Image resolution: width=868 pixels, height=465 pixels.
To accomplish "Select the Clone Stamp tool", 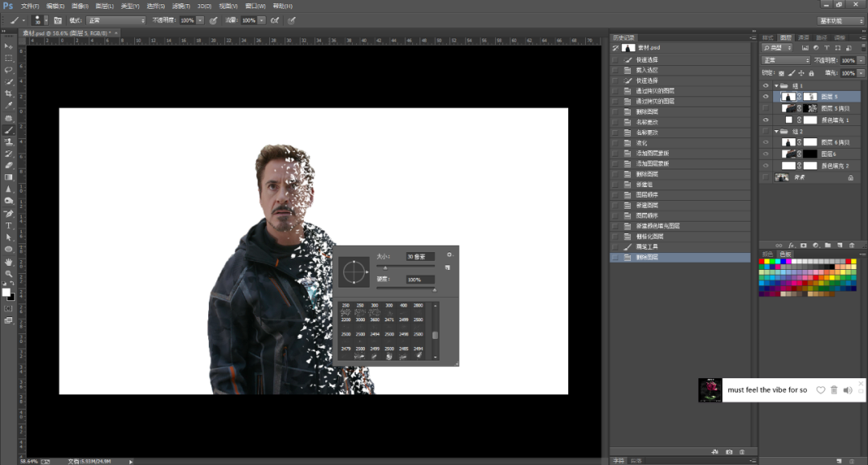I will 8,142.
